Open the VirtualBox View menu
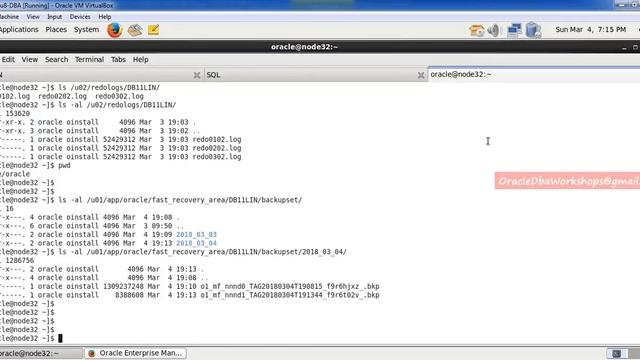The width and height of the screenshot is (640, 360). (x=33, y=17)
